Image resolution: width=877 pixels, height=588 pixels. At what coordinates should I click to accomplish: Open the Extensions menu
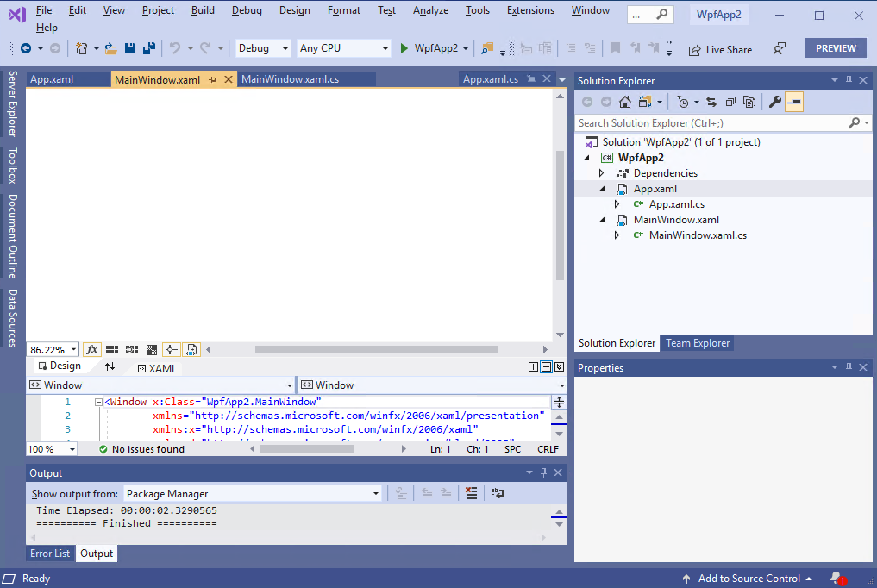coord(530,10)
